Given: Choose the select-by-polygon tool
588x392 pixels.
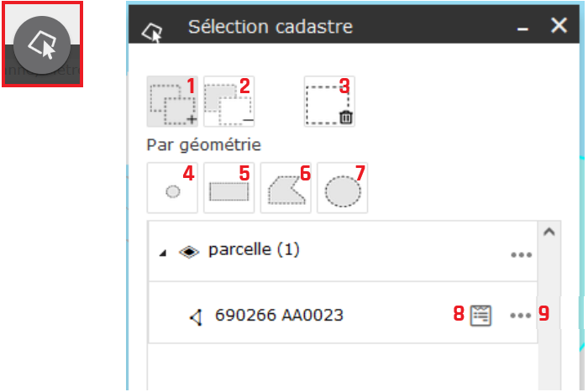Looking at the screenshot, I should point(286,188).
